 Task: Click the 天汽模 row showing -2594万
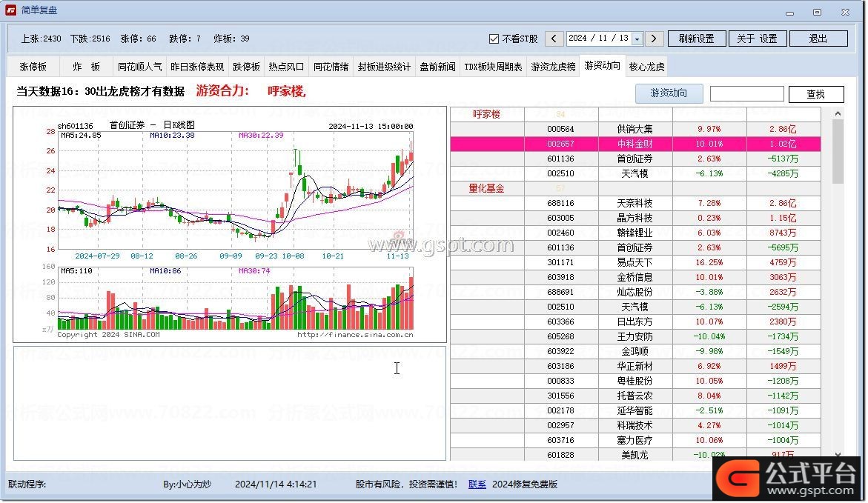point(635,307)
